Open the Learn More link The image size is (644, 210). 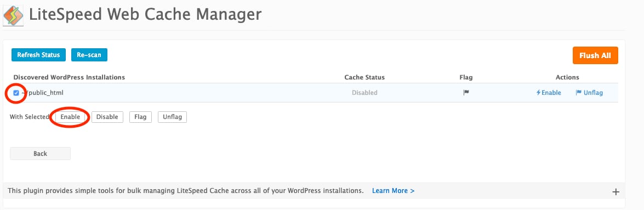point(393,191)
